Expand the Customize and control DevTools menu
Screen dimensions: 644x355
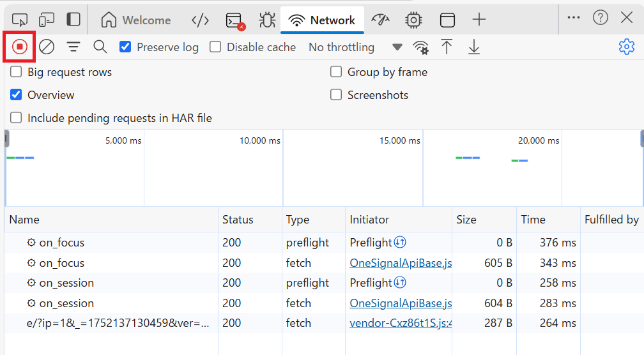574,18
